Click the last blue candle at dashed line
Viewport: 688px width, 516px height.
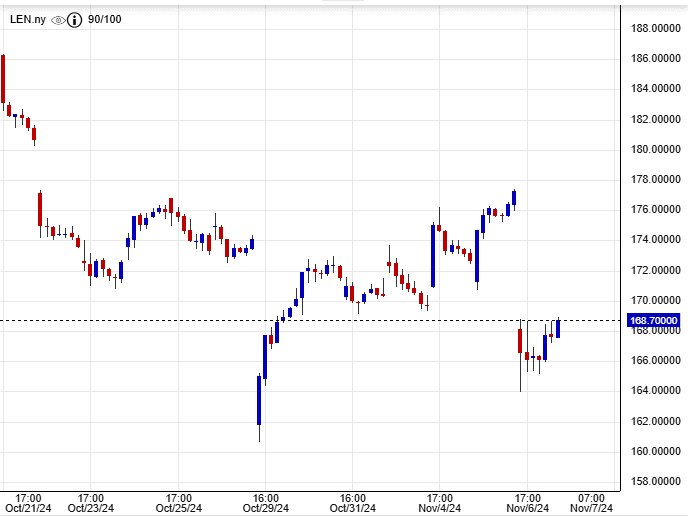coord(557,328)
